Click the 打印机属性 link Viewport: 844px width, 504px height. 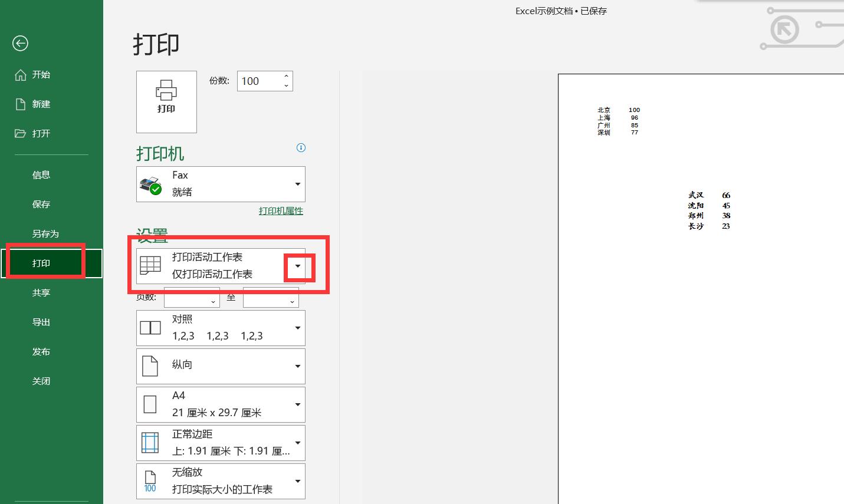click(281, 210)
